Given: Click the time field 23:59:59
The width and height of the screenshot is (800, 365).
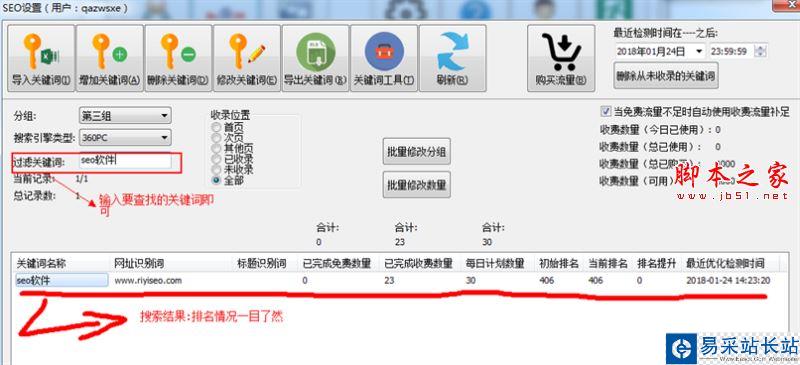Looking at the screenshot, I should coord(733,51).
